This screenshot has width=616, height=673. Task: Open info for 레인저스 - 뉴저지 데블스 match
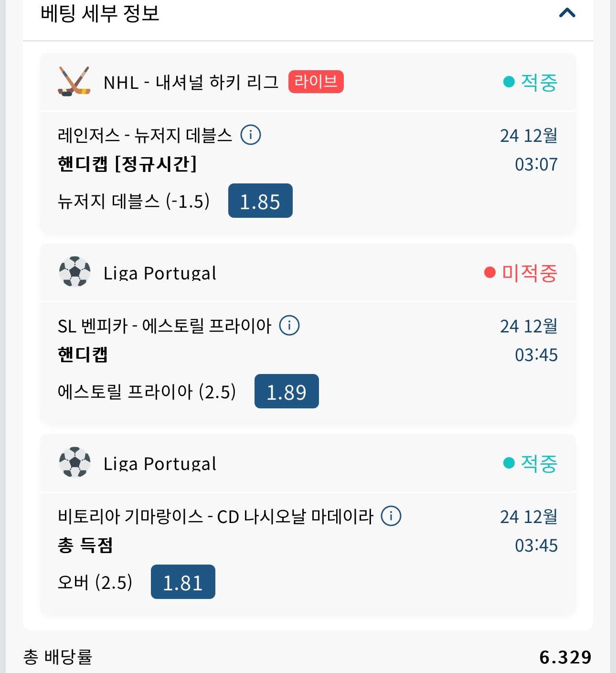click(251, 135)
